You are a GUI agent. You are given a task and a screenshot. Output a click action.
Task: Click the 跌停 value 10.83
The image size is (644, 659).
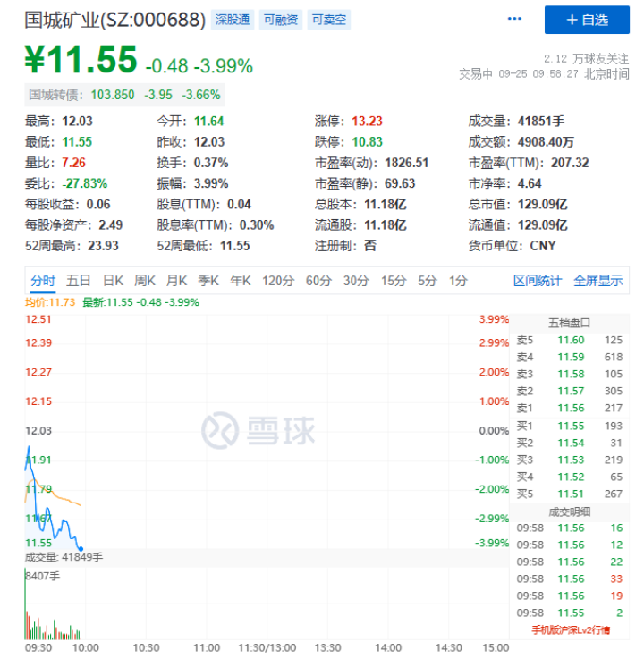coord(367,141)
